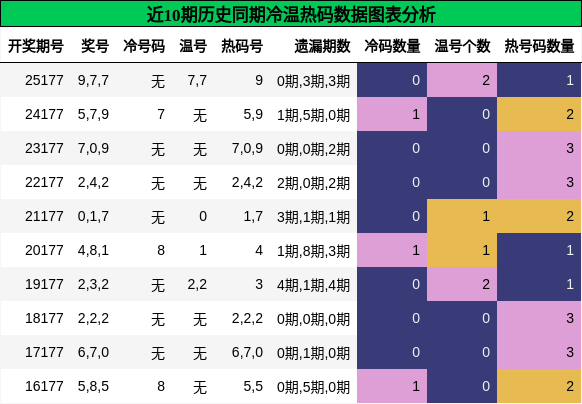This screenshot has height=404, width=582.
Task: Select winning numbers 2,4,2 in 奖号 column
Action: click(x=93, y=182)
